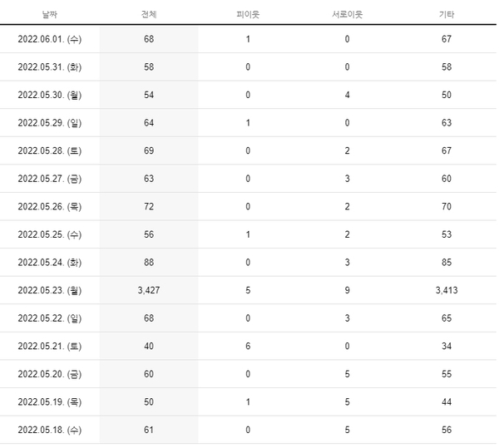Select the 2022.05.20. (금) date cell
The height and width of the screenshot is (448, 499).
[50, 374]
